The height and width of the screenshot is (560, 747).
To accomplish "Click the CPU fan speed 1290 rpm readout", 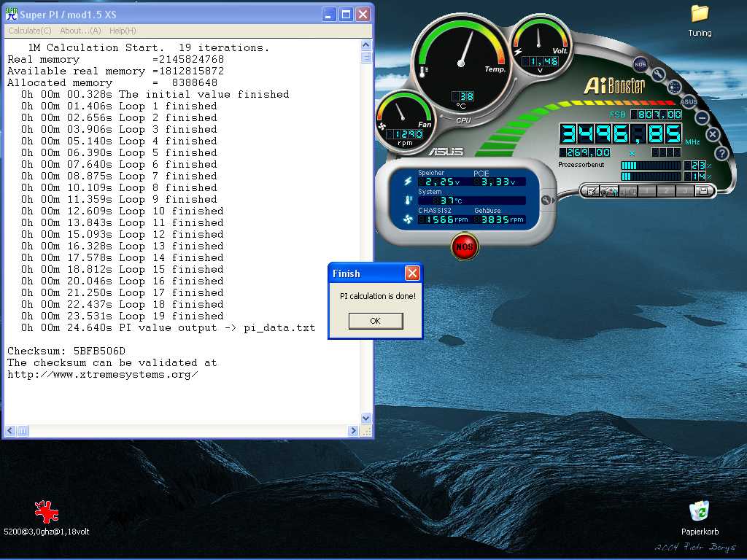I will tap(405, 134).
